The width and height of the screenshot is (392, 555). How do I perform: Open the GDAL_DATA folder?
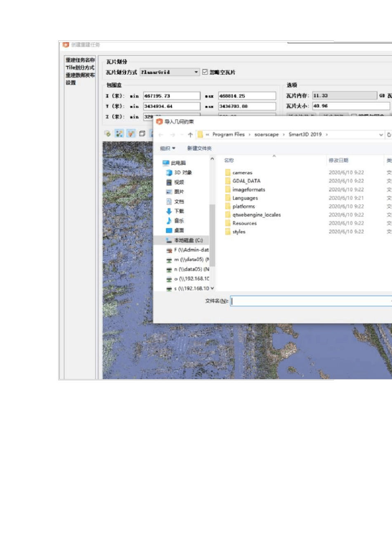246,181
